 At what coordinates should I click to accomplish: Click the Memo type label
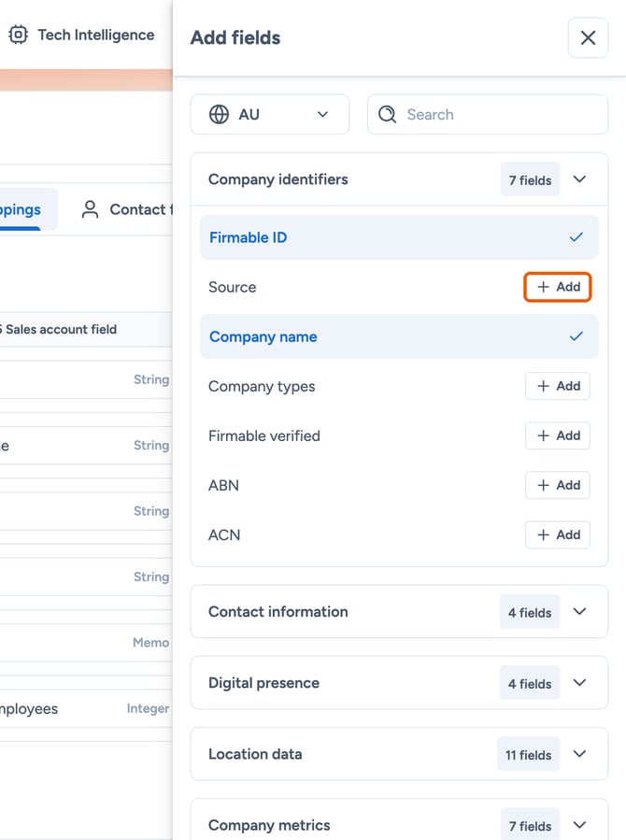151,642
